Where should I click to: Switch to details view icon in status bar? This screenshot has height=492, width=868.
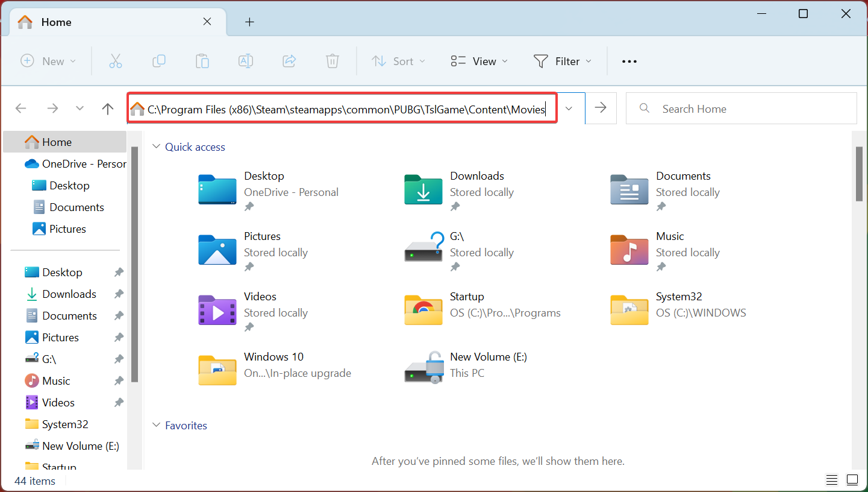(x=832, y=481)
